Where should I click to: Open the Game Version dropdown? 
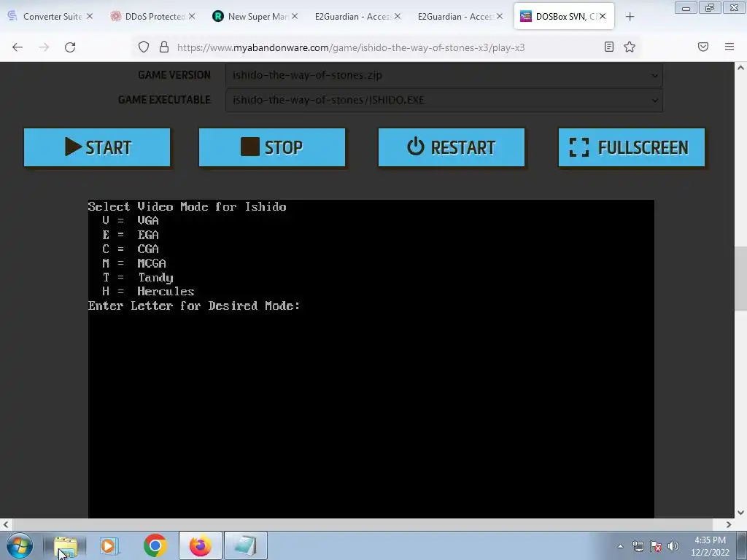pyautogui.click(x=444, y=75)
